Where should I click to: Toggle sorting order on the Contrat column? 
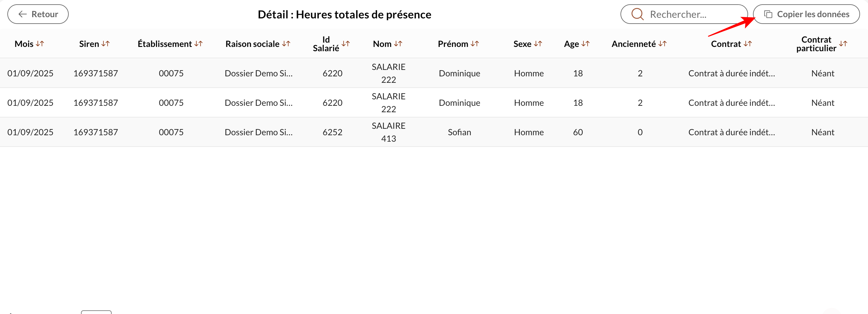pos(748,44)
